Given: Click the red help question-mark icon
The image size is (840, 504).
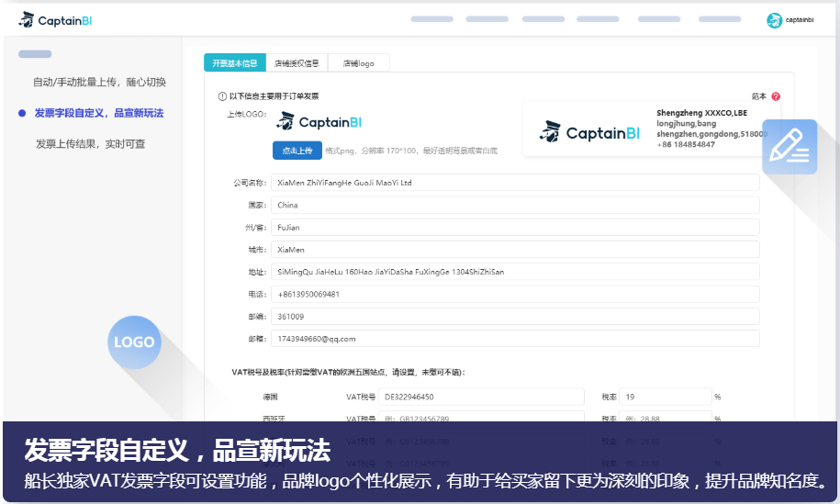Looking at the screenshot, I should [x=776, y=96].
